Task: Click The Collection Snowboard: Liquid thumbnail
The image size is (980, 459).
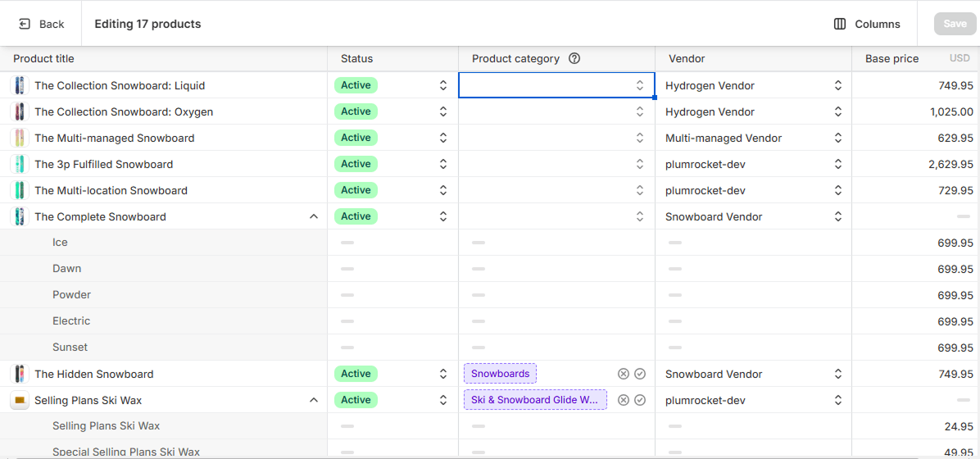Action: tap(20, 85)
